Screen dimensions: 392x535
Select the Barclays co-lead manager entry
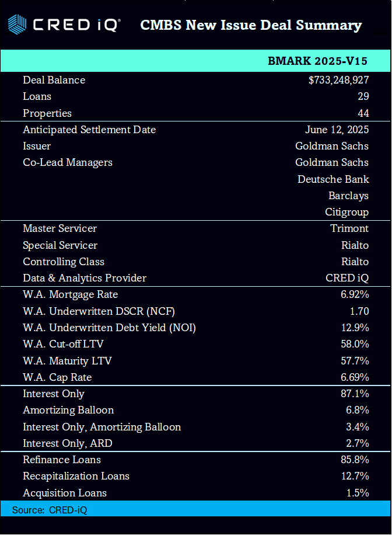click(348, 196)
